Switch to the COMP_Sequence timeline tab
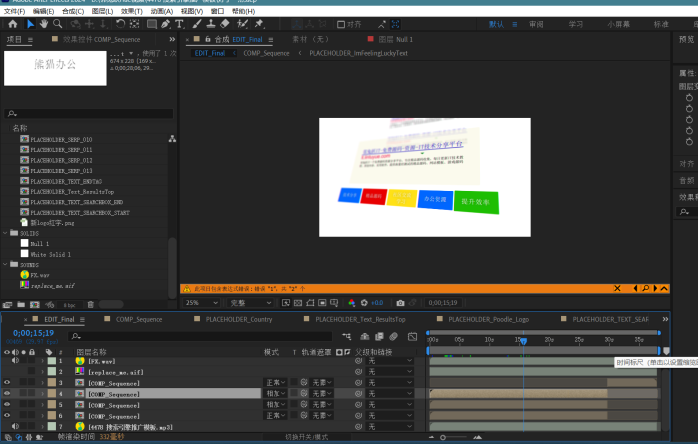The image size is (698, 444). tap(139, 320)
